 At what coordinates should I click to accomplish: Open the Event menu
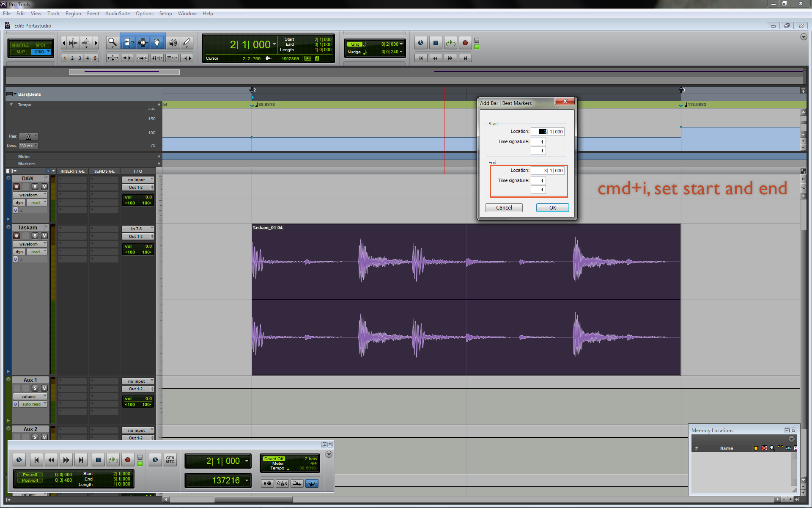pyautogui.click(x=93, y=14)
